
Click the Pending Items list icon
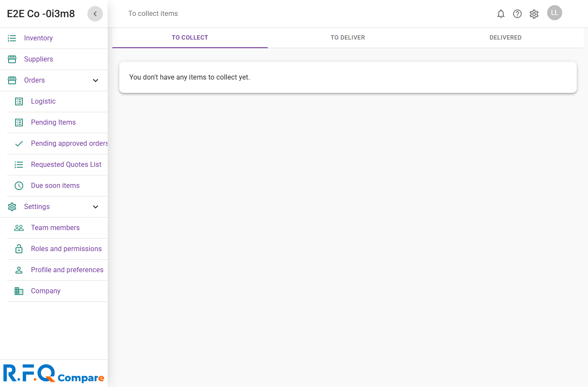click(x=19, y=123)
